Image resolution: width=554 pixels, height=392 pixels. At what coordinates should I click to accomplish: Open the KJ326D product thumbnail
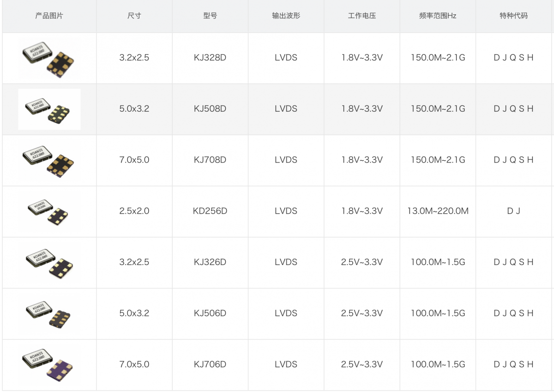(x=49, y=262)
